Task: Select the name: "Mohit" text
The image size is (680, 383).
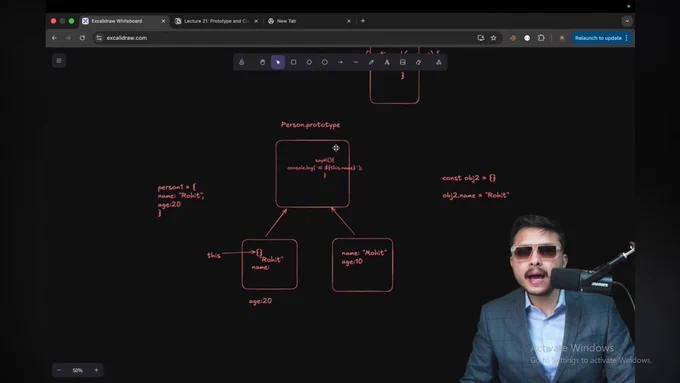Action: [364, 252]
